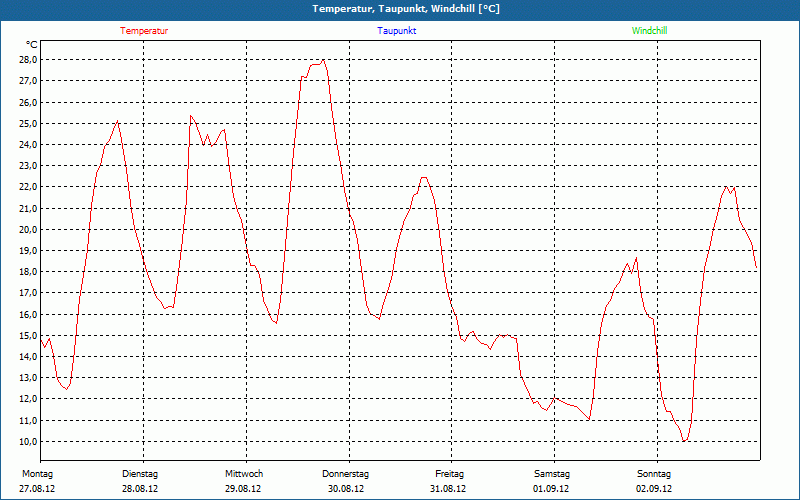Select the Freitag day label
Image resolution: width=800 pixels, height=500 pixels.
click(x=449, y=474)
